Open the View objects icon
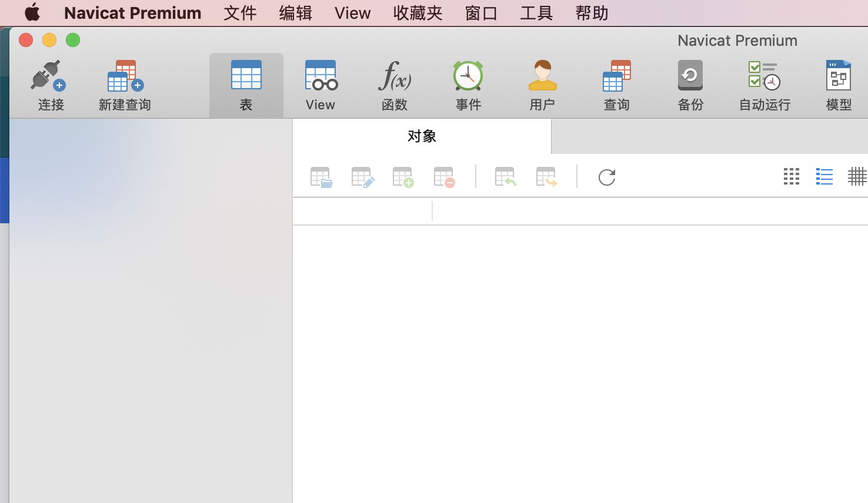Image resolution: width=868 pixels, height=503 pixels. tap(320, 85)
